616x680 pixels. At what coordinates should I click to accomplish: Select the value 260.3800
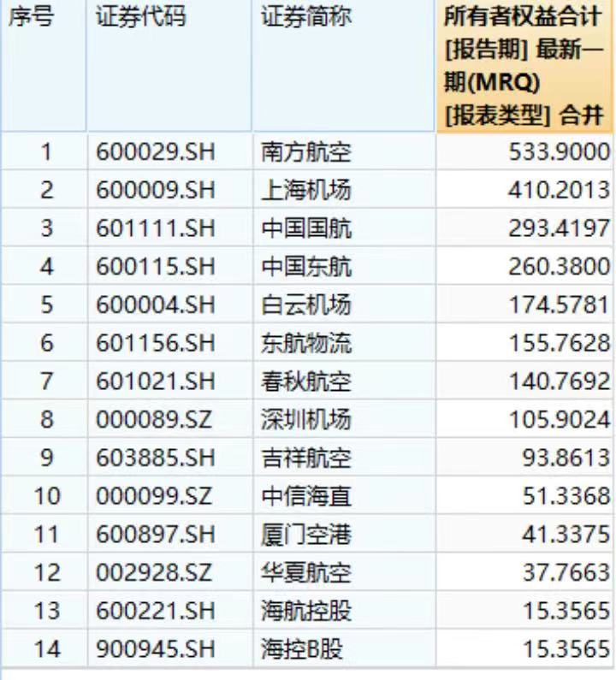[x=560, y=267]
